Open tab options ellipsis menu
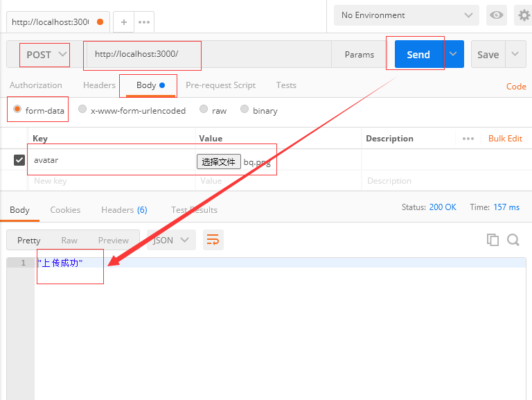The width and height of the screenshot is (532, 400). (144, 22)
